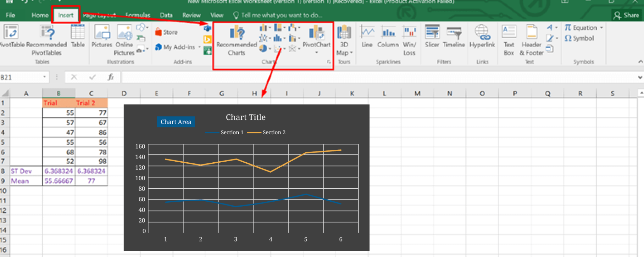
Task: Open the Hierarchy chart dropdown
Action: (x=280, y=28)
